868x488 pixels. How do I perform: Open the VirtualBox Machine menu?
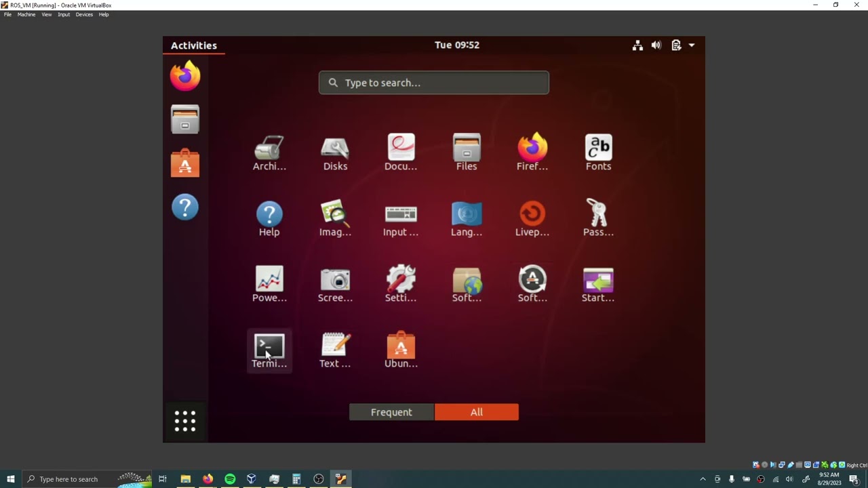[26, 14]
